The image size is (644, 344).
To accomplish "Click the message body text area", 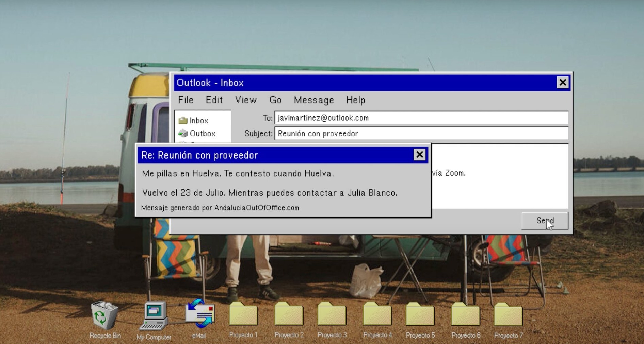I will pyautogui.click(x=500, y=176).
